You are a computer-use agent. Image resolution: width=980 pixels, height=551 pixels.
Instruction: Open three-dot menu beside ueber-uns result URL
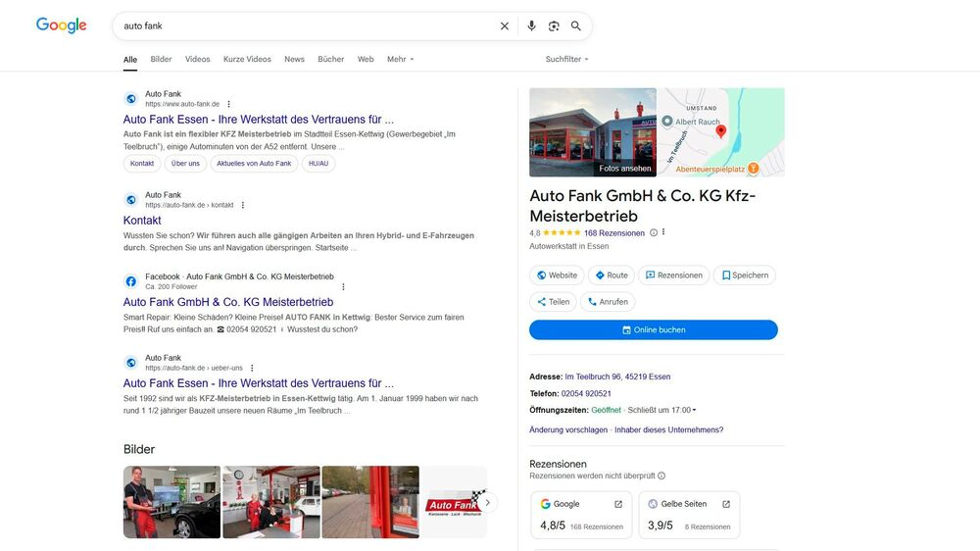coord(252,369)
